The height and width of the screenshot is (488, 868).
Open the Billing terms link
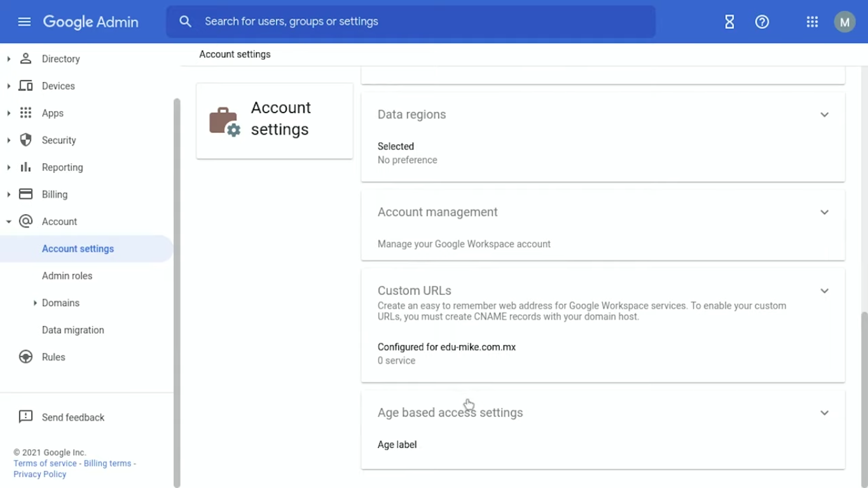click(x=107, y=463)
